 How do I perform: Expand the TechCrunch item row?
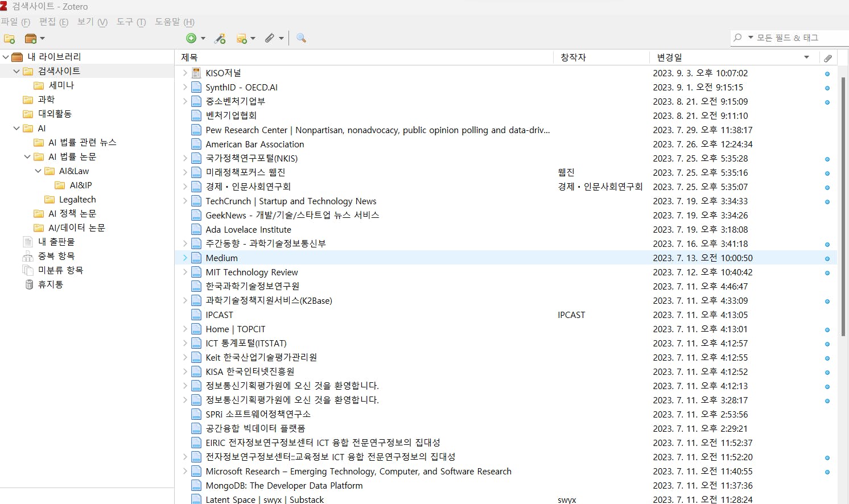(185, 201)
